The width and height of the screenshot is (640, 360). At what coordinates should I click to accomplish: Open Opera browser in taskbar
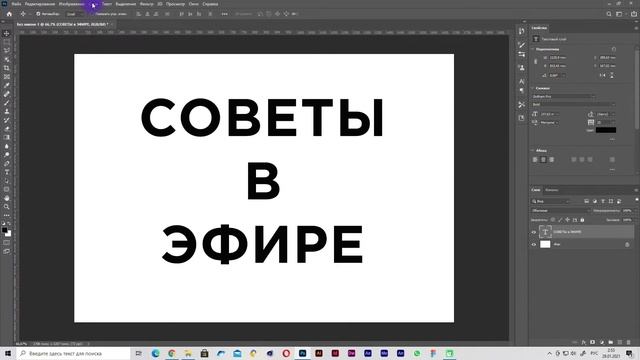[x=286, y=353]
